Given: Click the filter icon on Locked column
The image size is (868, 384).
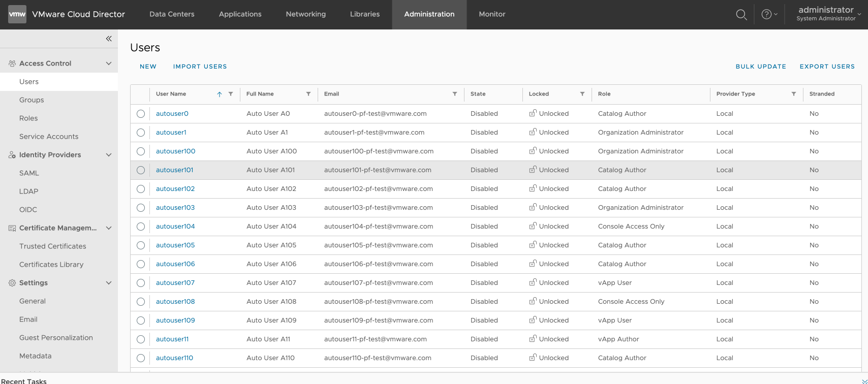Looking at the screenshot, I should pos(582,94).
